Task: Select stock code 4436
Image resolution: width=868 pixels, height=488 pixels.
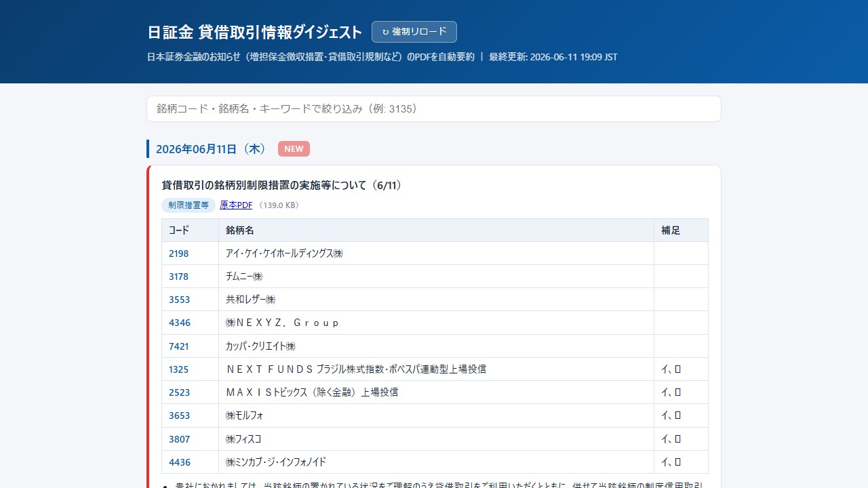Action: tap(180, 462)
